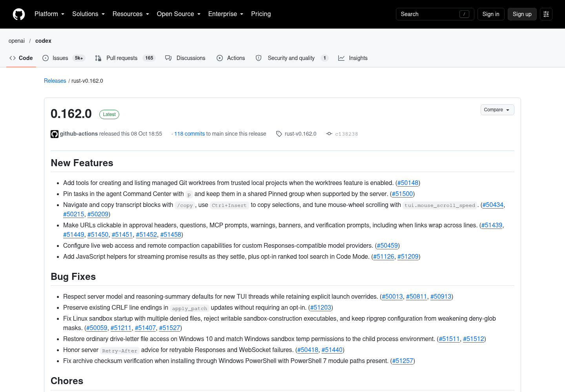Screen dimensions: 565x392
Task: Open the Pull requests tab
Action: (125, 58)
